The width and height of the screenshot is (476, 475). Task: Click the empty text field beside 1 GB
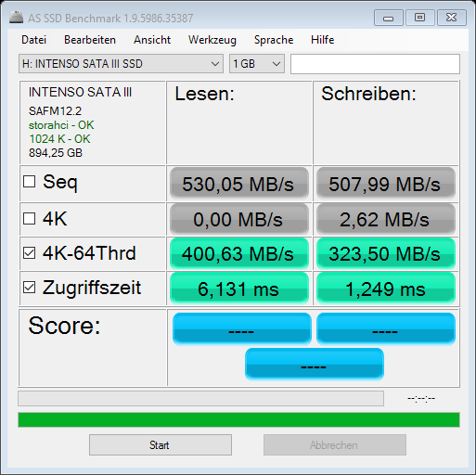[375, 64]
